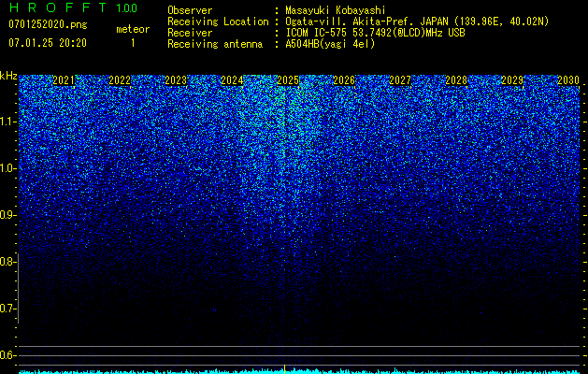Click the 'Observer' field label
The width and height of the screenshot is (588, 374).
click(x=190, y=10)
